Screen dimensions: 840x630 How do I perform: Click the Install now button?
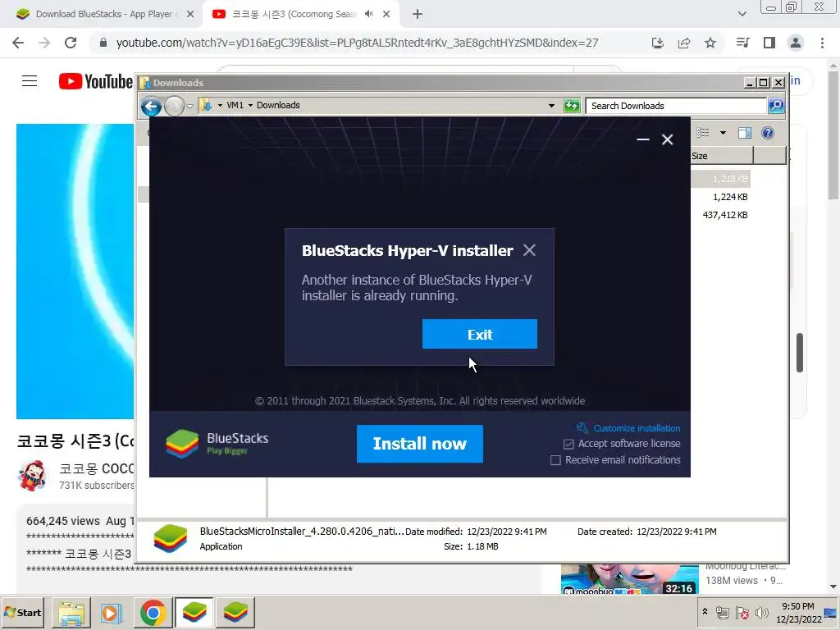pyautogui.click(x=419, y=444)
